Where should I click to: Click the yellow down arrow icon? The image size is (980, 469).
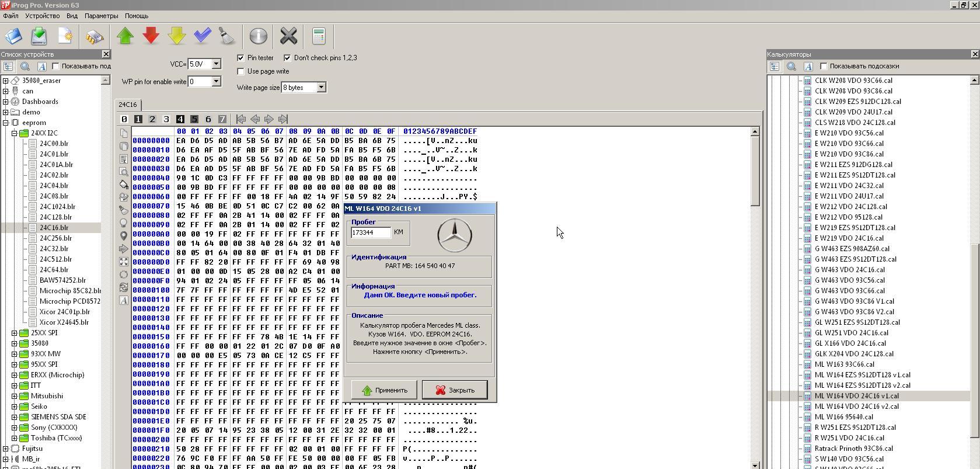177,36
